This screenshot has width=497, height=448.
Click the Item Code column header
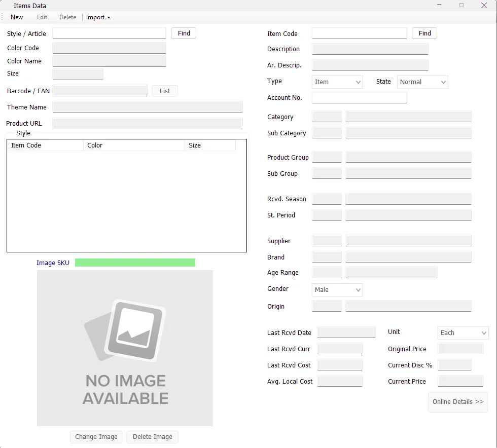(x=45, y=145)
